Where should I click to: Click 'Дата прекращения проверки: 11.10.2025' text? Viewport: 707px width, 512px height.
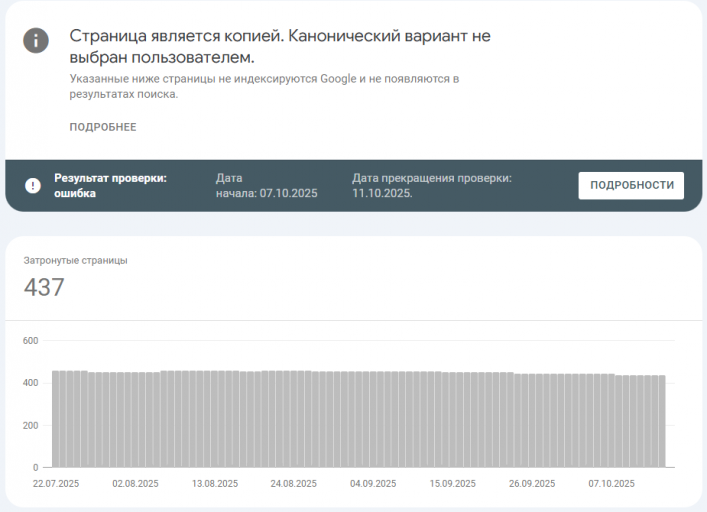tap(432, 185)
